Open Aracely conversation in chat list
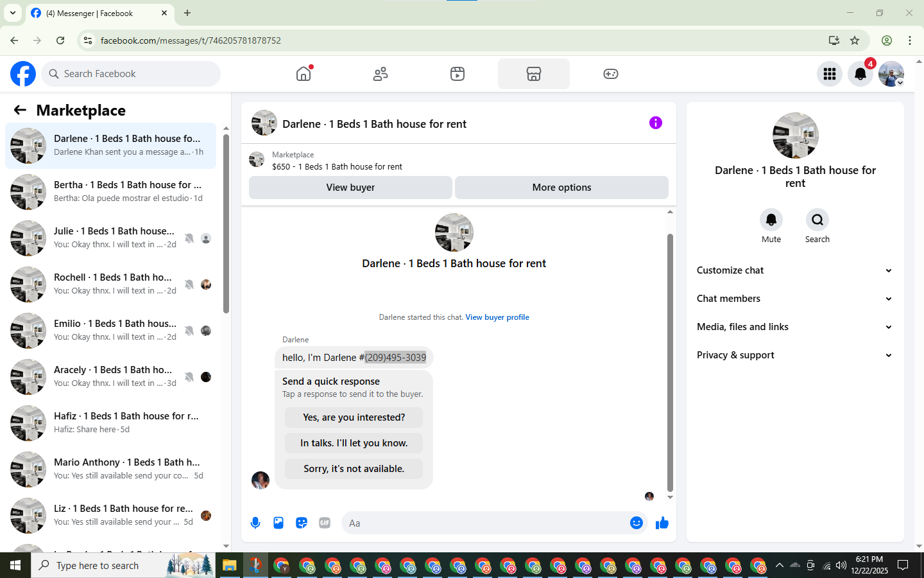This screenshot has height=578, width=924. [x=110, y=377]
